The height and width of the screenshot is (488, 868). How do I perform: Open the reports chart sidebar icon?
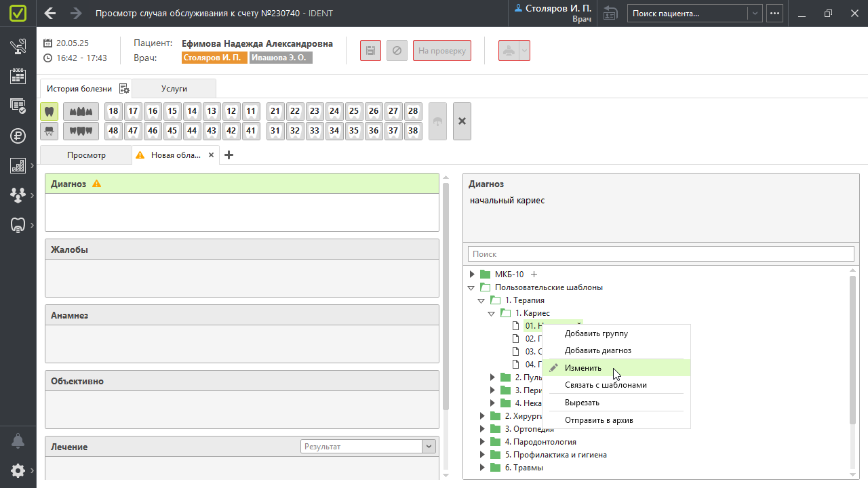pyautogui.click(x=18, y=165)
